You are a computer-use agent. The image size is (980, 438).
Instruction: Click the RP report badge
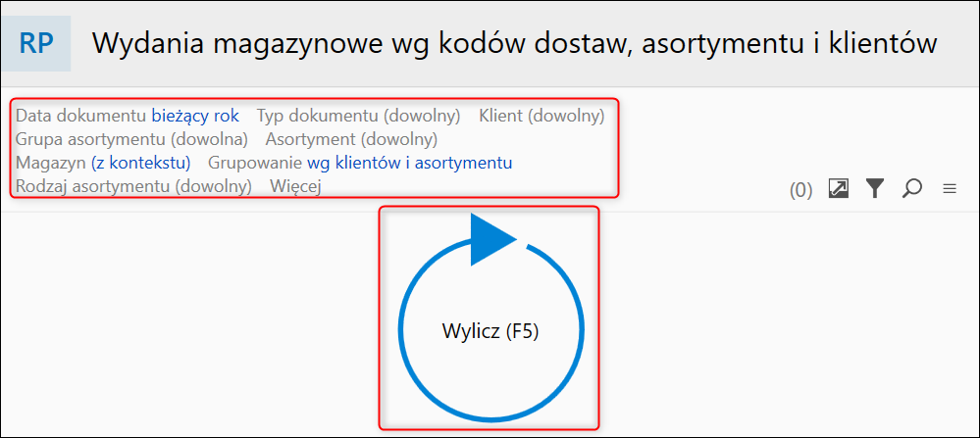click(x=36, y=44)
